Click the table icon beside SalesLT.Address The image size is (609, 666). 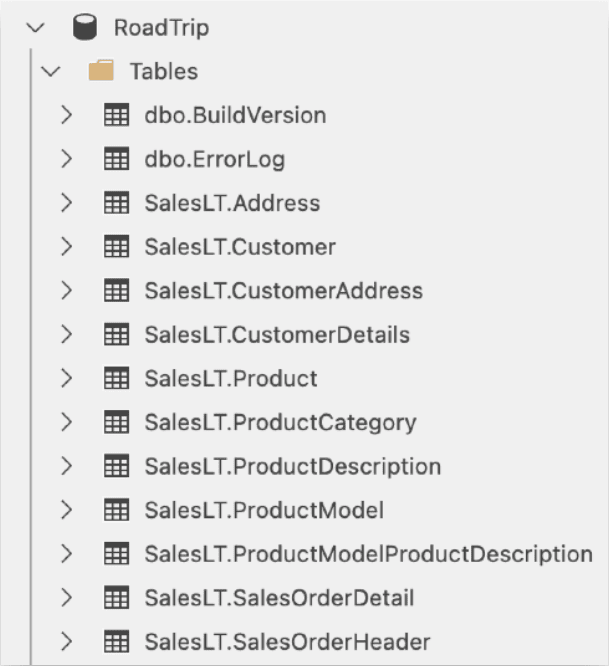tap(116, 203)
